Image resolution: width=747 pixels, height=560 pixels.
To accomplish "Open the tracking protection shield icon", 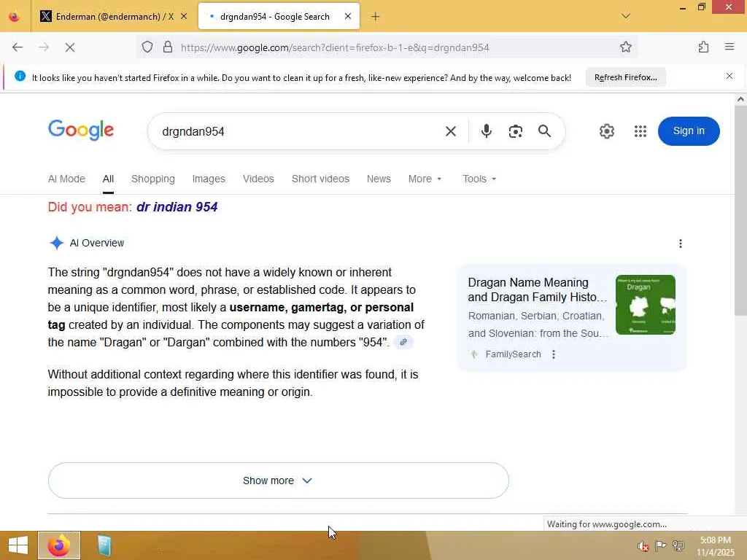I will coord(147,47).
